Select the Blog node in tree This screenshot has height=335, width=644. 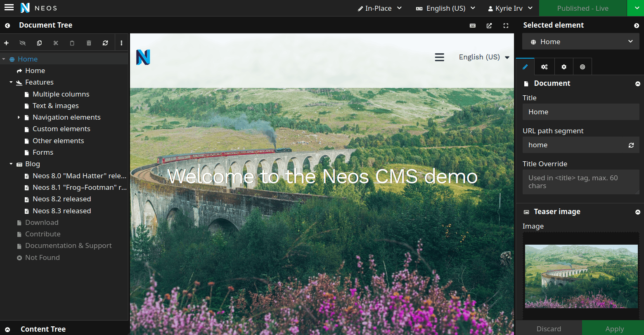tap(32, 164)
